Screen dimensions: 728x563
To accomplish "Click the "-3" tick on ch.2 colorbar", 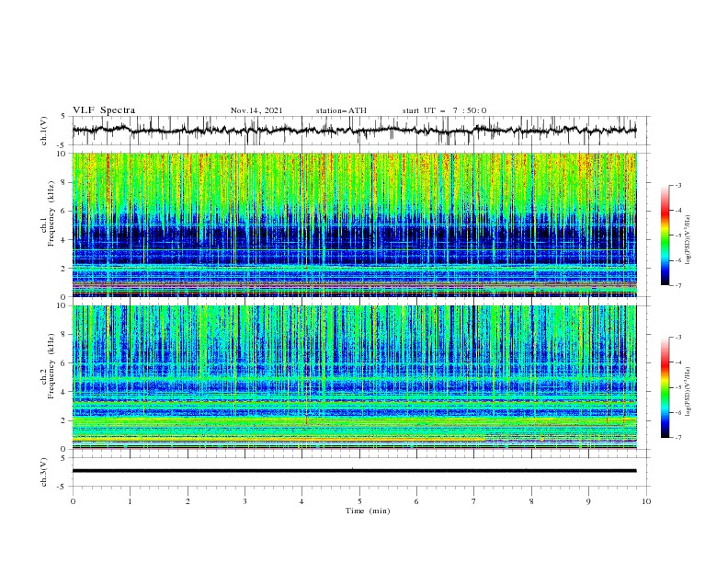I will pyautogui.click(x=677, y=338).
